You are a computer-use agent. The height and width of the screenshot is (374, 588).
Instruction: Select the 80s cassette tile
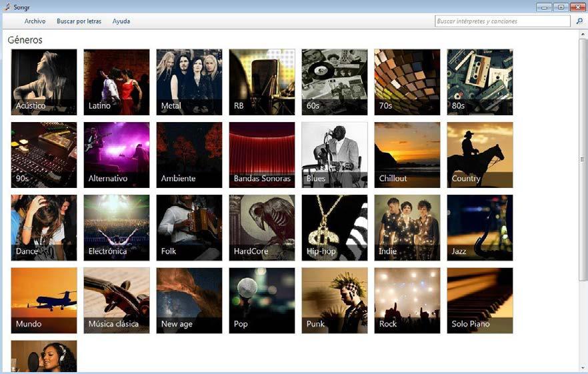pos(480,82)
